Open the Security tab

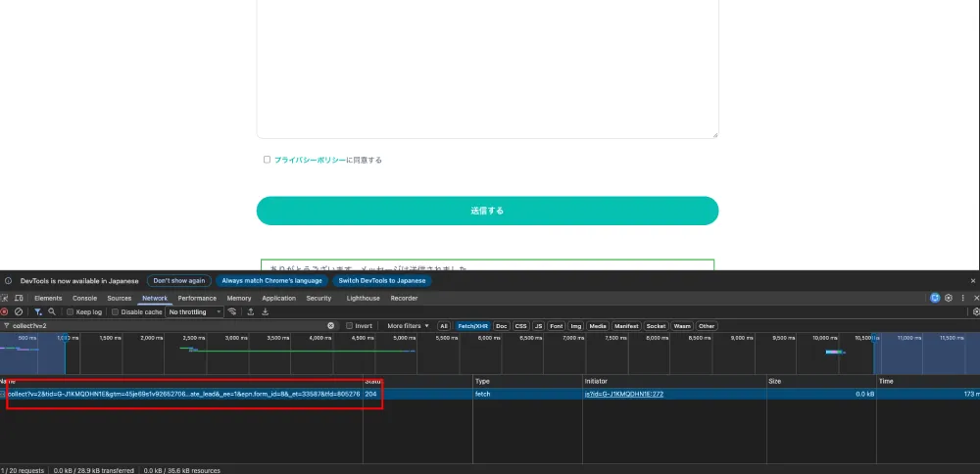coord(318,299)
